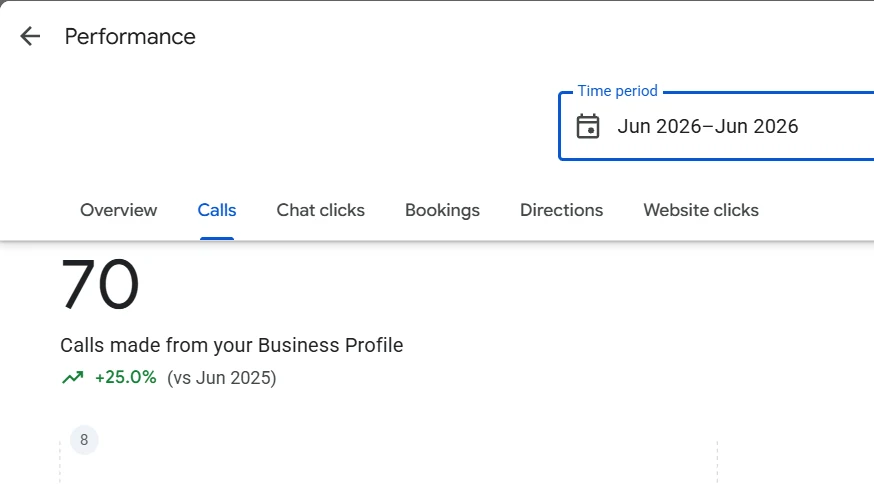Click 'Calls made from your Business Profile' label
Screen dimensions: 874x486
(x=231, y=345)
